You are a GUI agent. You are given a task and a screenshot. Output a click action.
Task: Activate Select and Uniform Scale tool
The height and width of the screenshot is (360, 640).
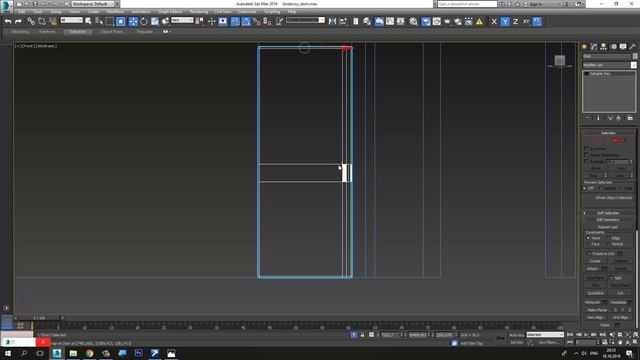click(155, 21)
